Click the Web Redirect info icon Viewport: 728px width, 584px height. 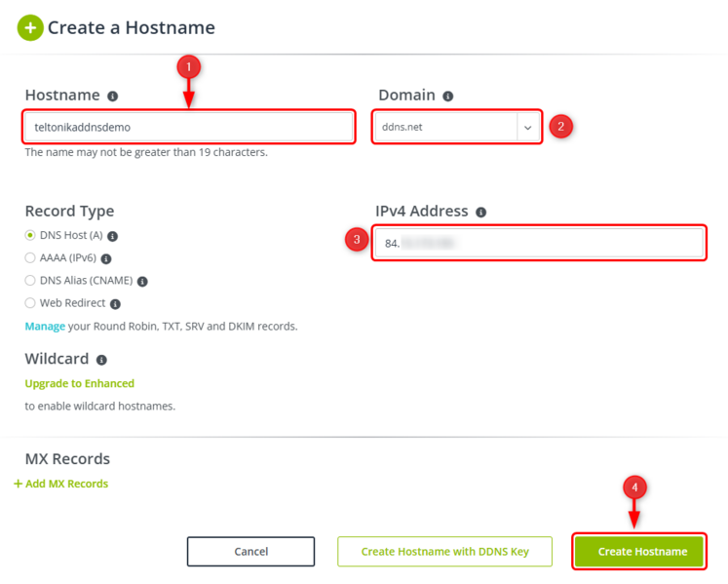(x=113, y=304)
